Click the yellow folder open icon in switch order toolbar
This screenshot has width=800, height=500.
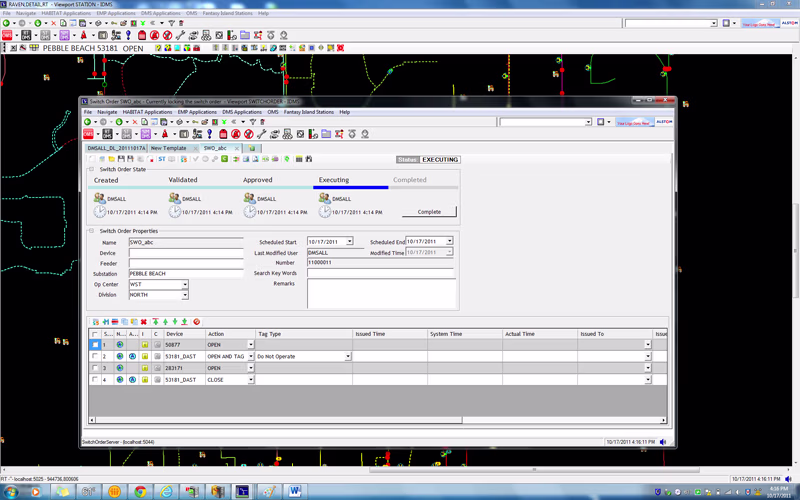coord(111,159)
